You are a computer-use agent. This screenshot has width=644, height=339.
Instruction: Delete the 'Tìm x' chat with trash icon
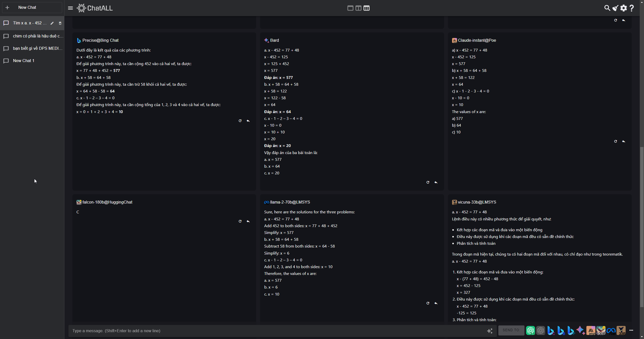click(x=60, y=23)
